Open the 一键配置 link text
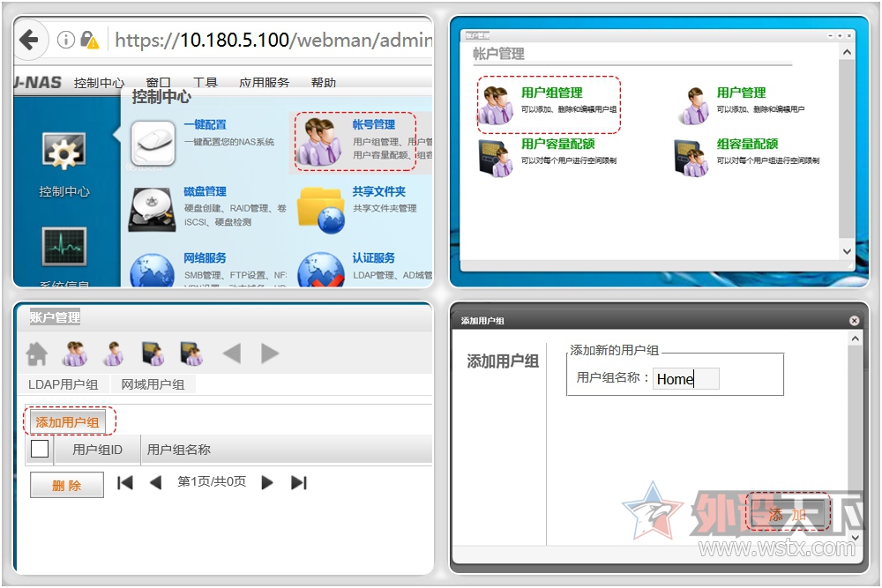 205,125
